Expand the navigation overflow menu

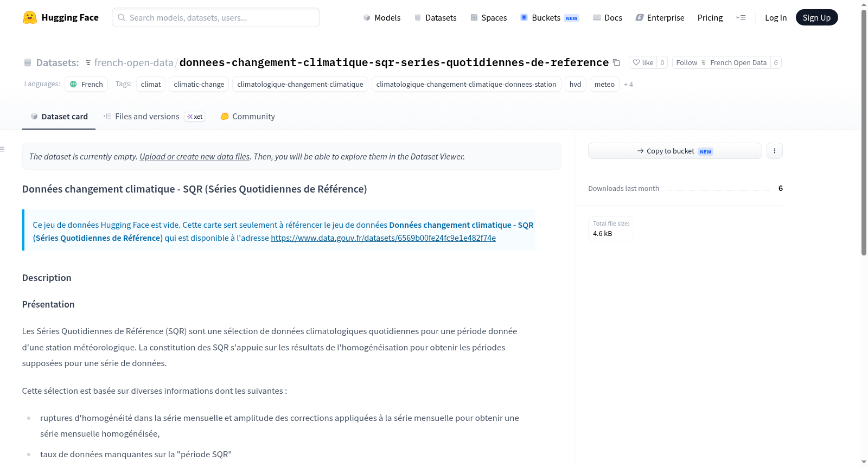(x=741, y=17)
